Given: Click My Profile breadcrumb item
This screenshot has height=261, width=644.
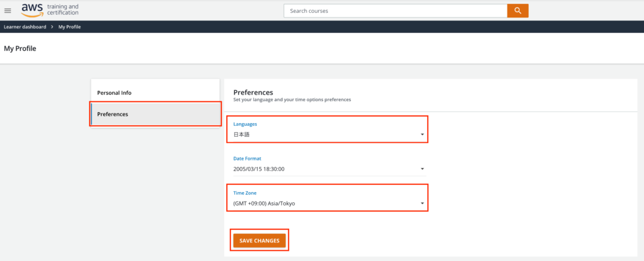Looking at the screenshot, I should pos(70,26).
